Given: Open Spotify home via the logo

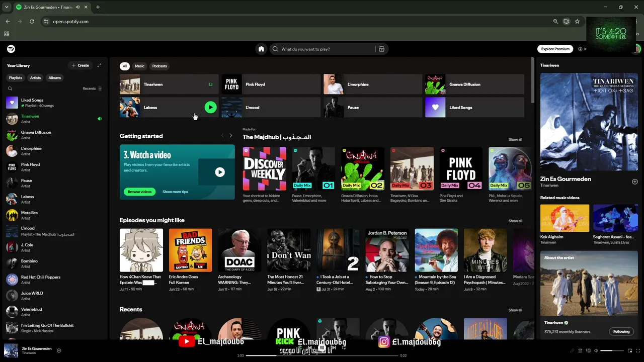Looking at the screenshot, I should 11,49.
